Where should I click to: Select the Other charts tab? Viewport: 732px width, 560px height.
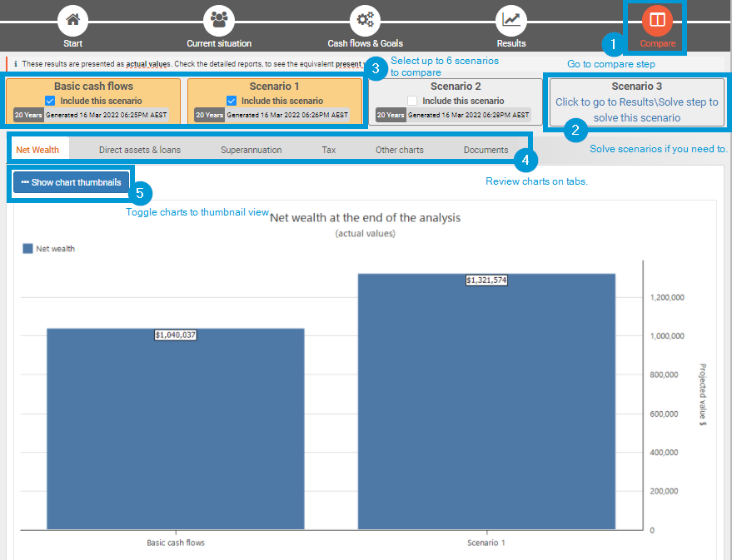click(399, 150)
